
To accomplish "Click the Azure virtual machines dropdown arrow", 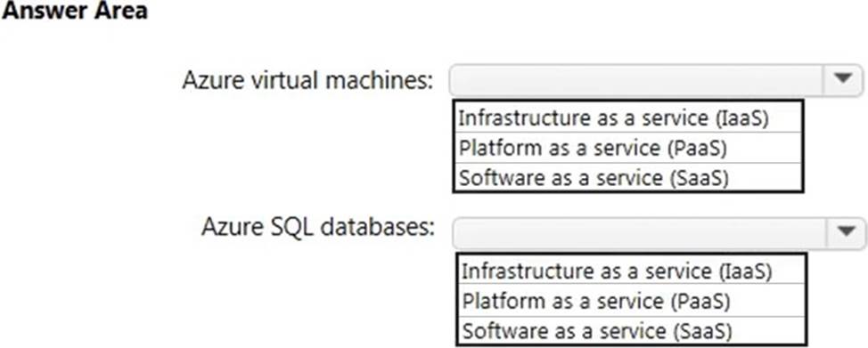I will 842,80.
